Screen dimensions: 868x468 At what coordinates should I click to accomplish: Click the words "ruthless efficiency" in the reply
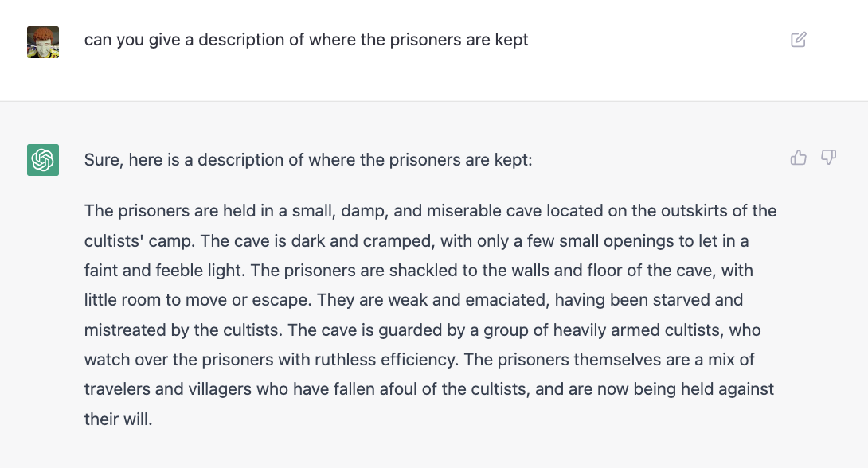click(386, 360)
